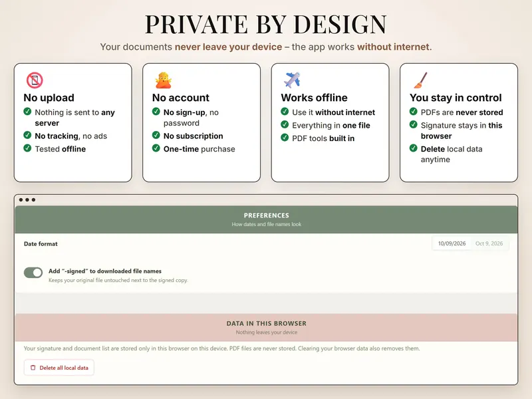Click the Date format label
The width and height of the screenshot is (532, 399).
pos(41,243)
